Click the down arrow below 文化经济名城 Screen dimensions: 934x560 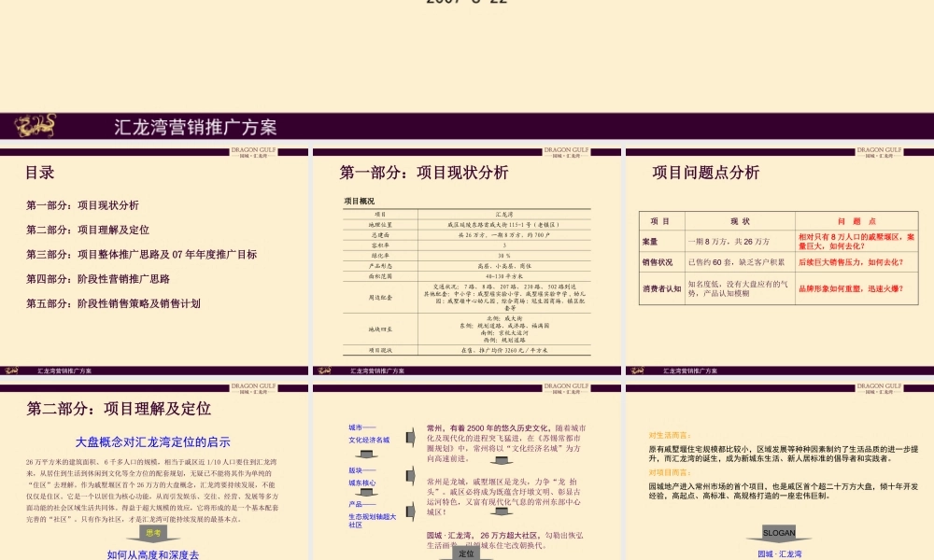[x=364, y=455]
